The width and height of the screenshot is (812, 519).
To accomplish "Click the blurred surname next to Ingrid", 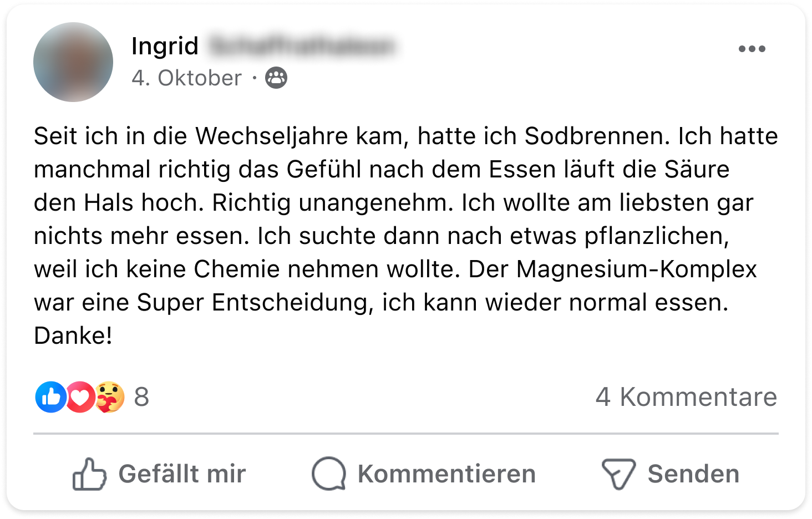I will point(302,46).
